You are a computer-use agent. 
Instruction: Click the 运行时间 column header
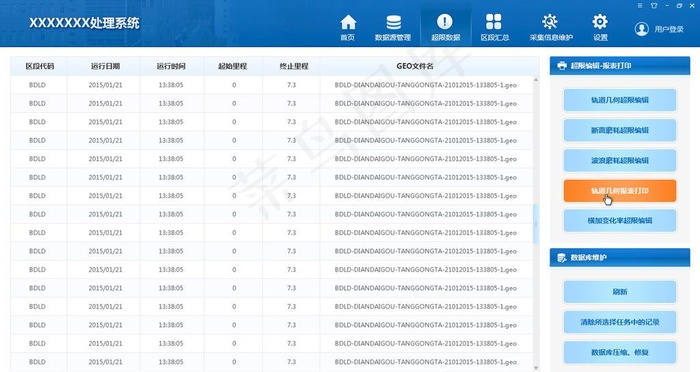click(172, 66)
